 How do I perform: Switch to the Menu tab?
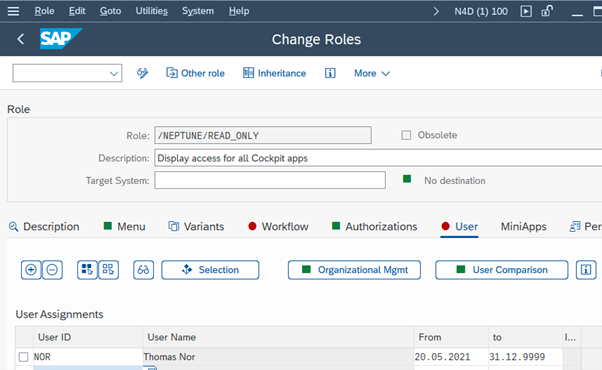click(x=124, y=226)
